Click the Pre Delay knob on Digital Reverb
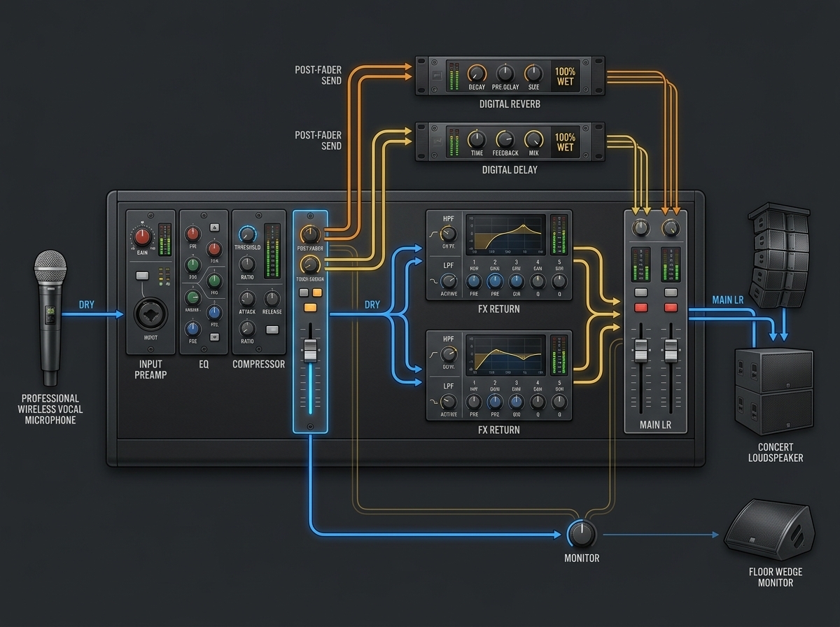The width and height of the screenshot is (840, 627). pyautogui.click(x=505, y=73)
